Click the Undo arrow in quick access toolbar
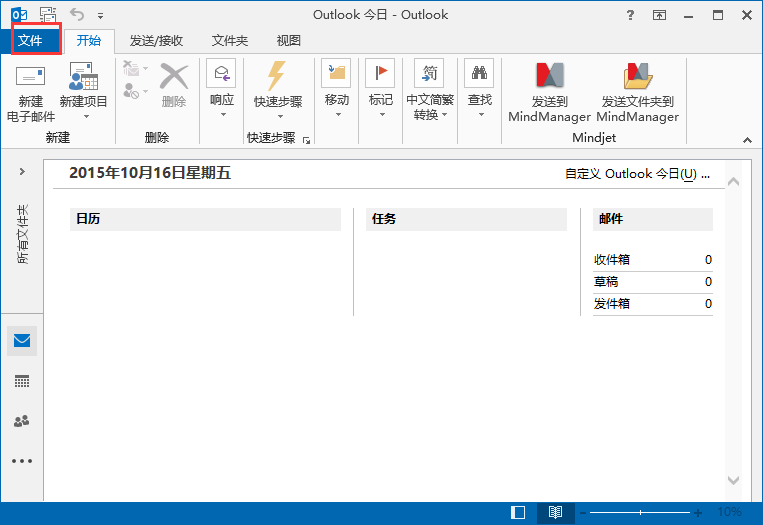This screenshot has width=763, height=525. coord(77,15)
